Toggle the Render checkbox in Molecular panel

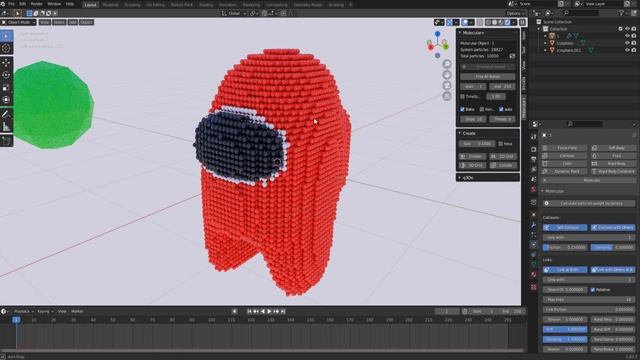point(482,109)
